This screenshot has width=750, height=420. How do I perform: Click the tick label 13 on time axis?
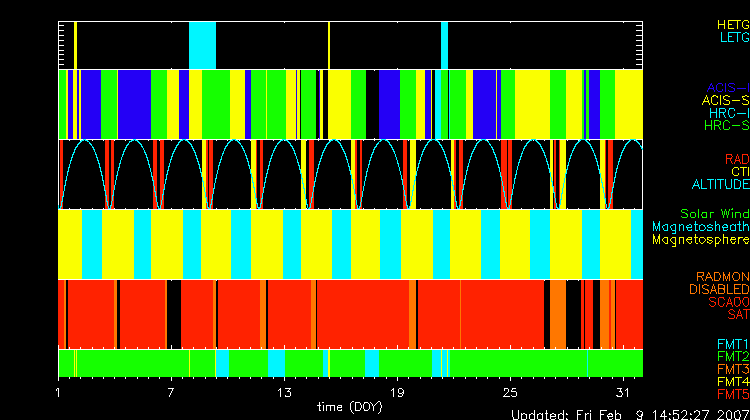(284, 391)
